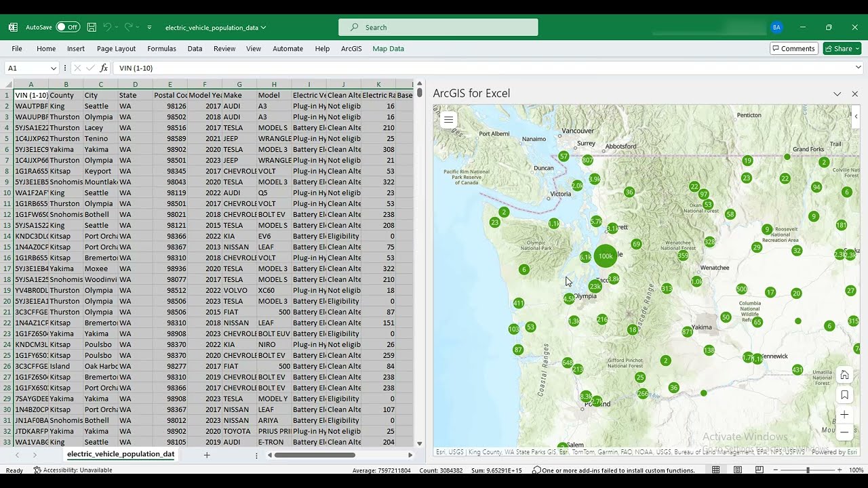Select the Select All corner of the sheet
The width and height of the screenshot is (868, 488).
pos(7,84)
